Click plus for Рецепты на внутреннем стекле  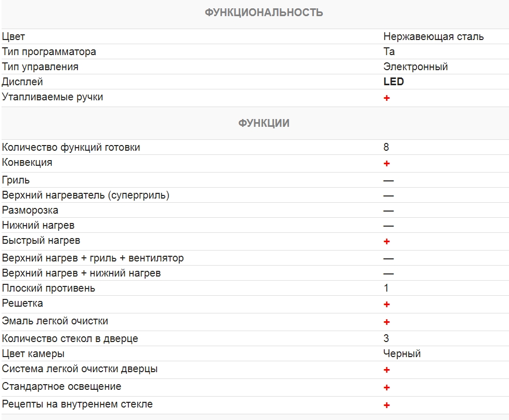point(387,405)
